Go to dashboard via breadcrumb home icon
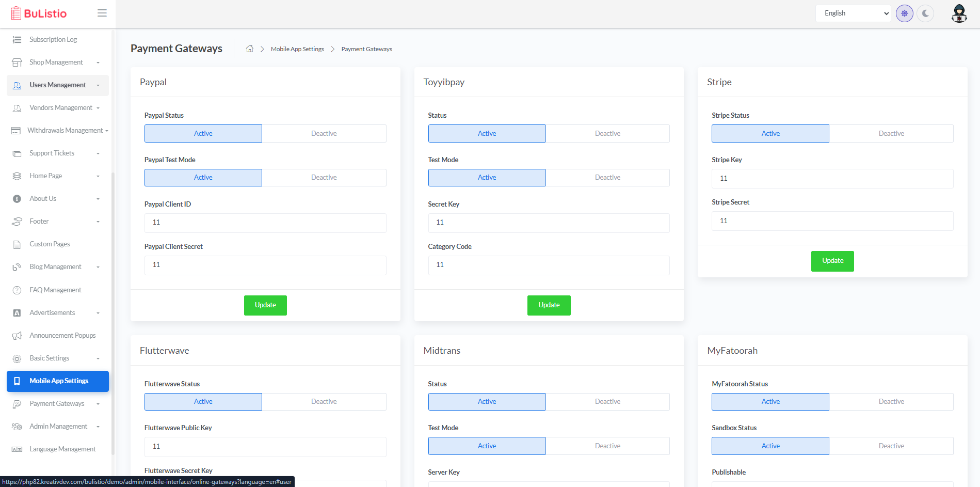The image size is (980, 487). click(250, 49)
